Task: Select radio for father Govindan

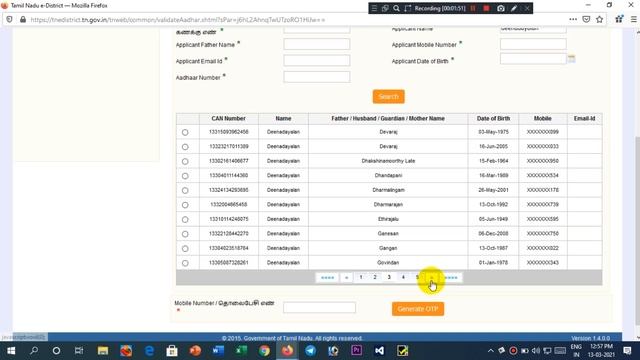Action: click(x=185, y=263)
